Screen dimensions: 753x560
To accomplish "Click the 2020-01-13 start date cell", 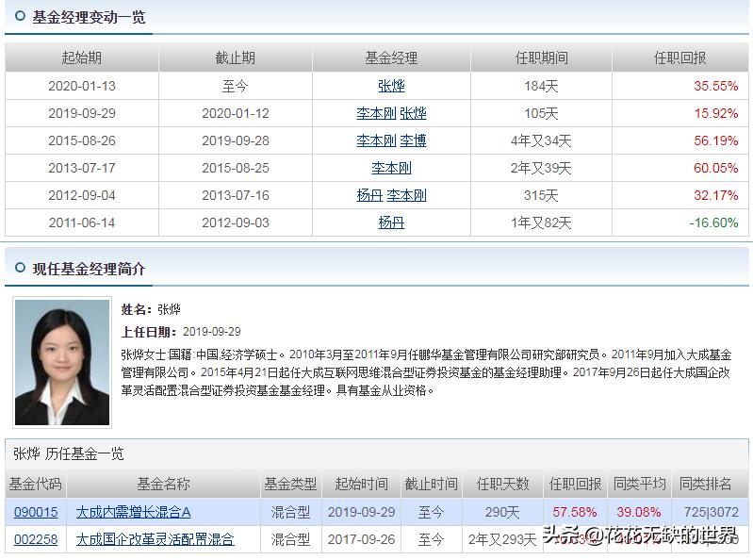I will [x=82, y=86].
